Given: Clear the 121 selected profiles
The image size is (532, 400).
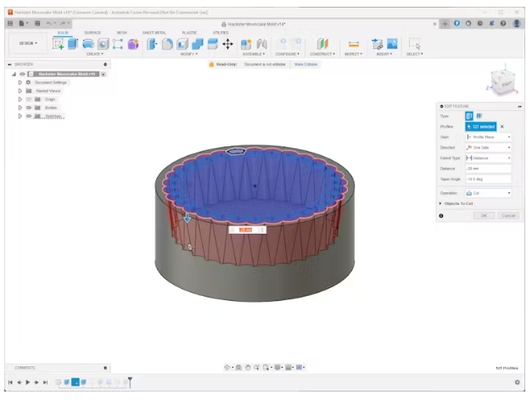Looking at the screenshot, I should tap(501, 126).
